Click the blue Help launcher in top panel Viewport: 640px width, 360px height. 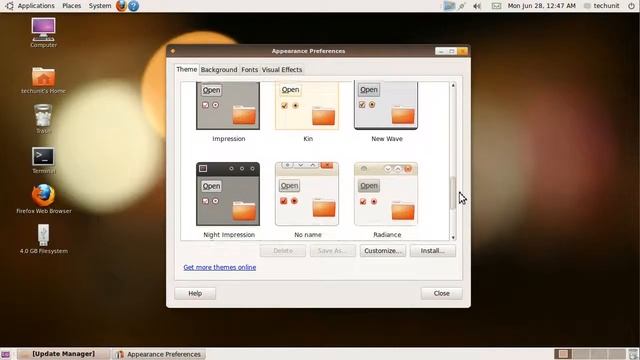click(133, 6)
